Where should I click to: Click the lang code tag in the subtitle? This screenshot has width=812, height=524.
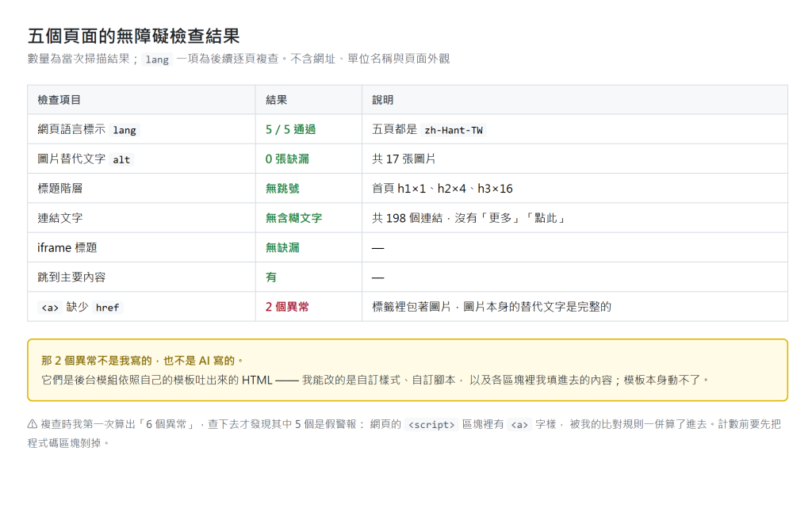coord(157,59)
